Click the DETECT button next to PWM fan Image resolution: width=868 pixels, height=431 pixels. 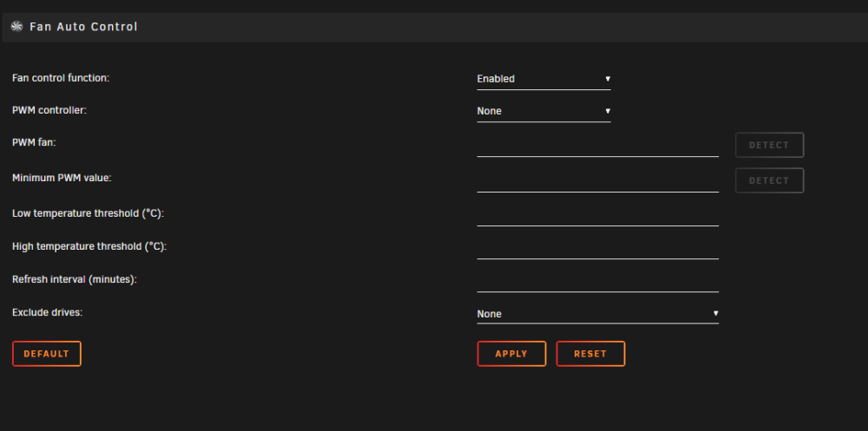click(769, 145)
